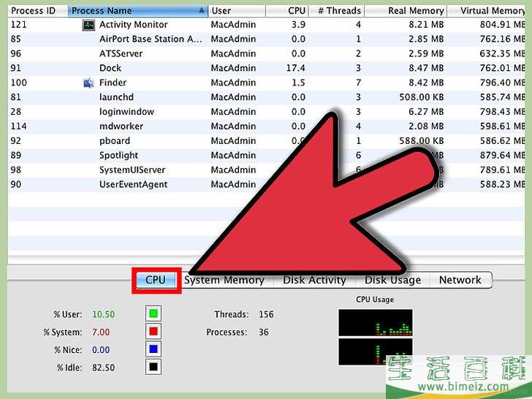Click the upper CPU Usage graph

376,322
